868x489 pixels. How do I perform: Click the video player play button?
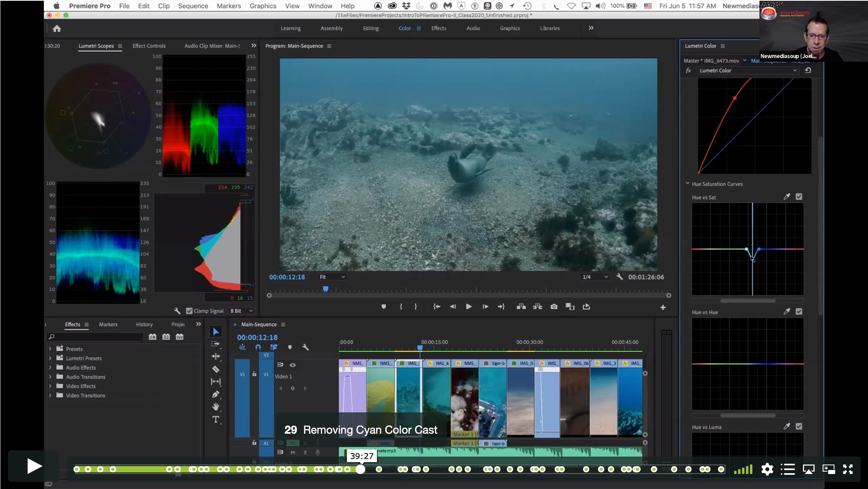(34, 466)
